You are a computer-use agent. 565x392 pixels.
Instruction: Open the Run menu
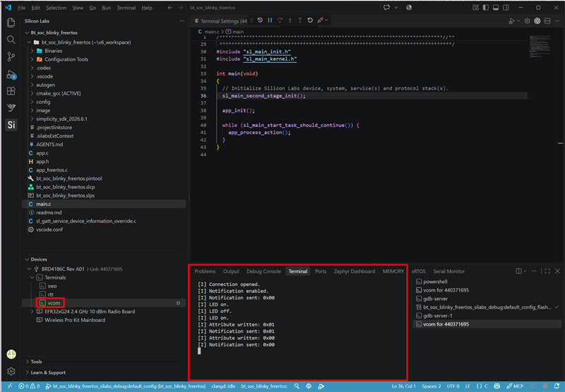(107, 8)
